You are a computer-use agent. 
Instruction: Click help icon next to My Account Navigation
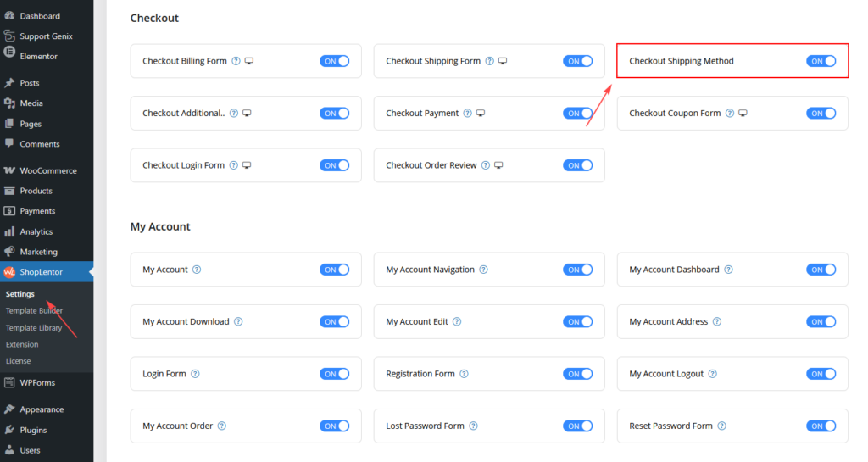tap(483, 270)
